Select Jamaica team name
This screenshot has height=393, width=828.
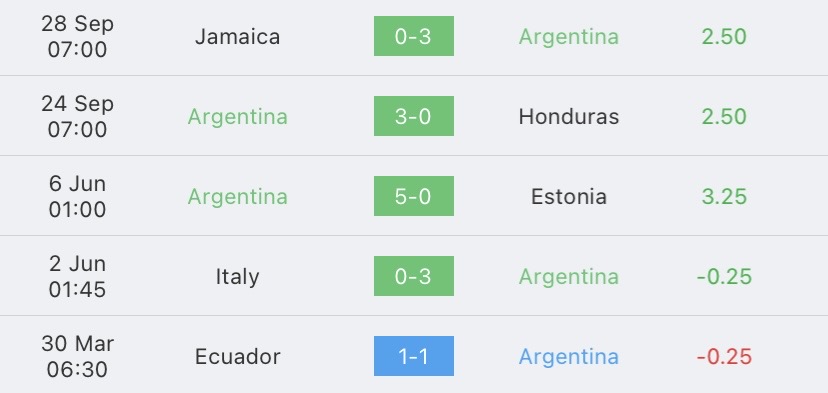pos(237,36)
